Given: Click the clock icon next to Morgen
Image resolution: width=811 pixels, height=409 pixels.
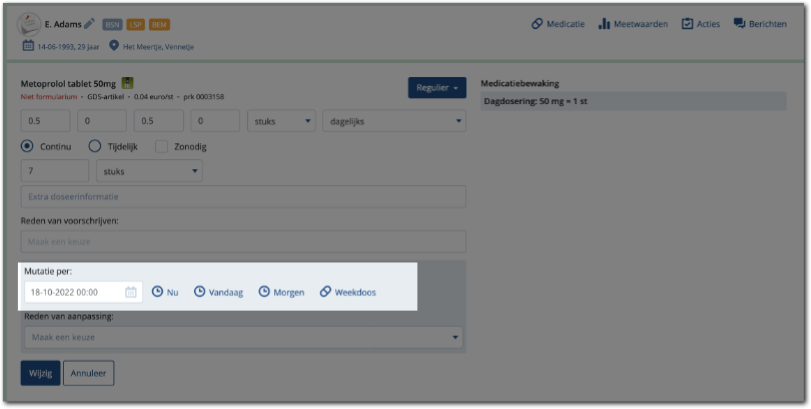Looking at the screenshot, I should 264,292.
